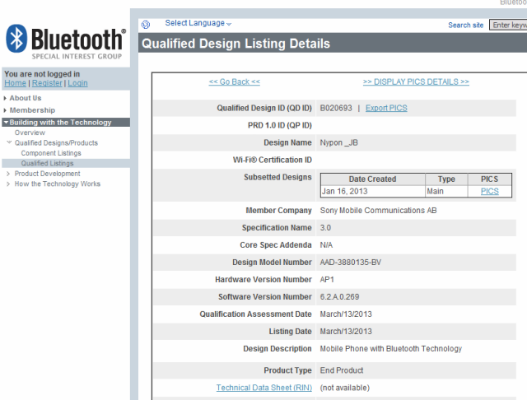Expand the Membership menu
This screenshot has height=400, width=527.
click(32, 110)
